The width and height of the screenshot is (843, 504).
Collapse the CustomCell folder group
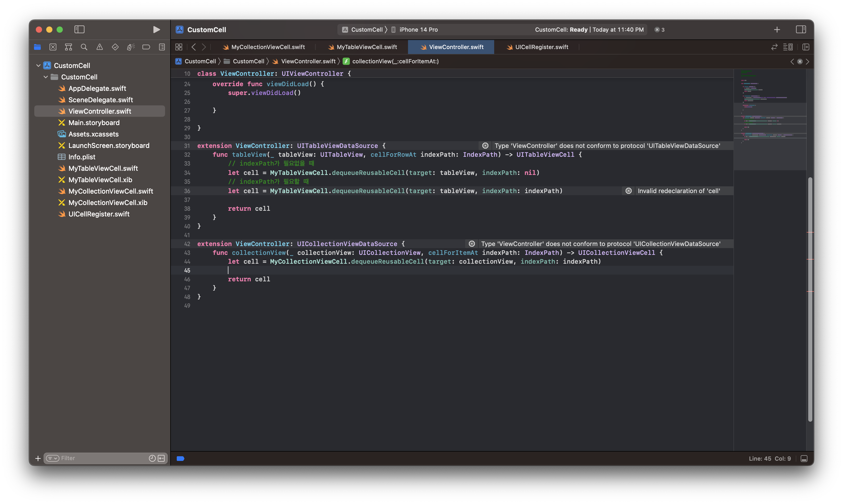(45, 77)
